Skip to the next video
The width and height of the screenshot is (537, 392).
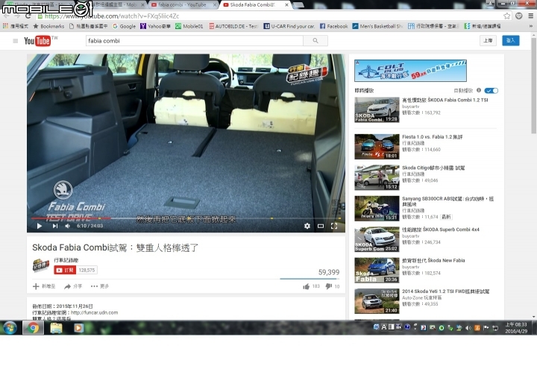[x=55, y=226]
